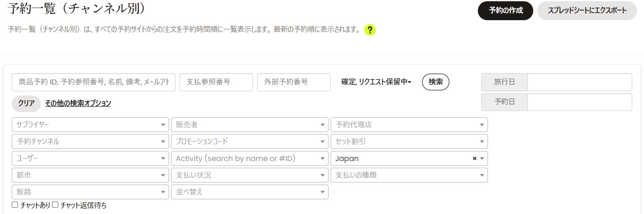Toggle the チャット返信待ち checkbox
The height and width of the screenshot is (214, 644).
tap(55, 205)
